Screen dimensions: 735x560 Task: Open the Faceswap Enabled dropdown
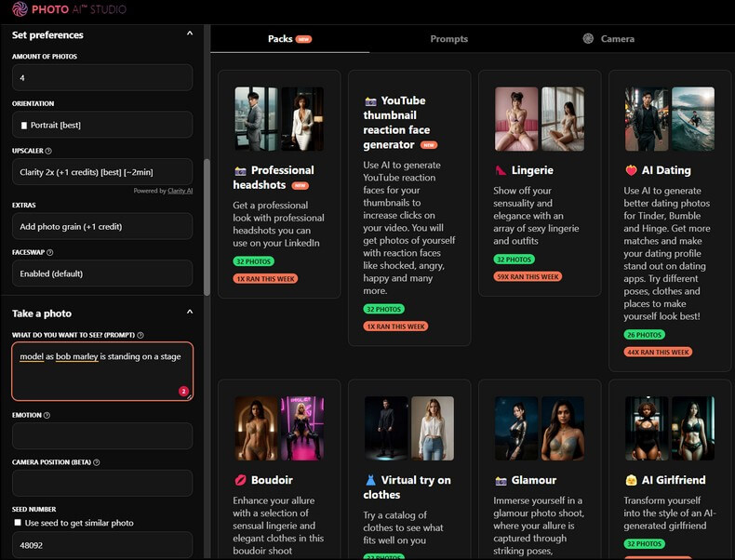pos(102,273)
